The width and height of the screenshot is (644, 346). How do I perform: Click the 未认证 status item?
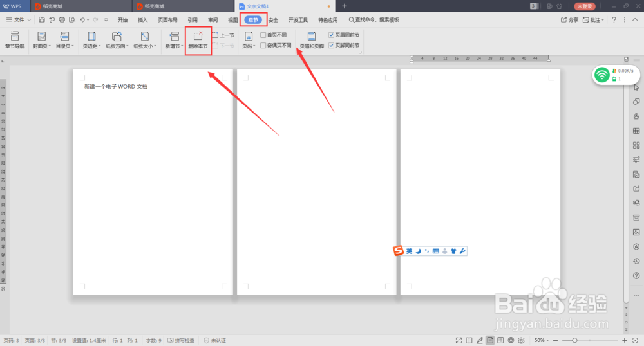(215, 340)
